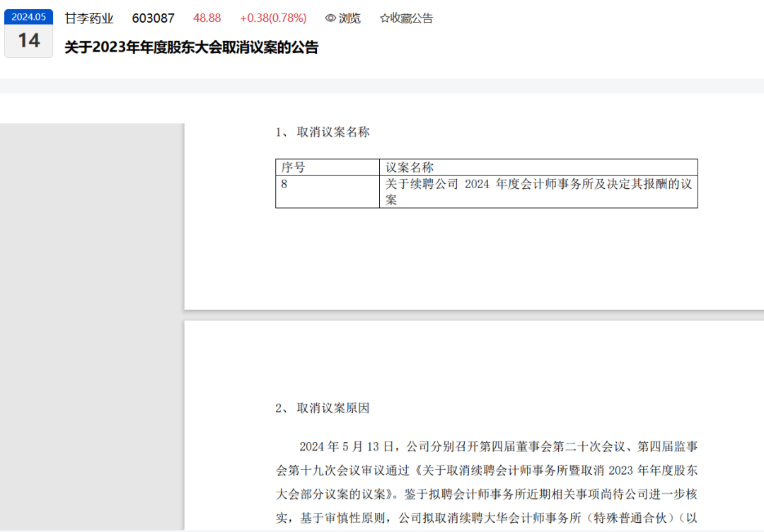Click heading 1、取消议案名称
The width and height of the screenshot is (764, 532).
point(323,132)
